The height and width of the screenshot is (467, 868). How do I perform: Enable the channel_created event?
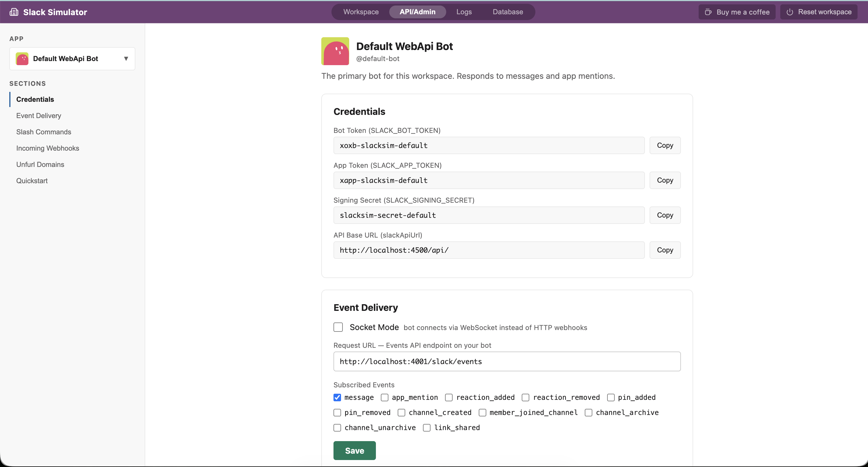401,413
